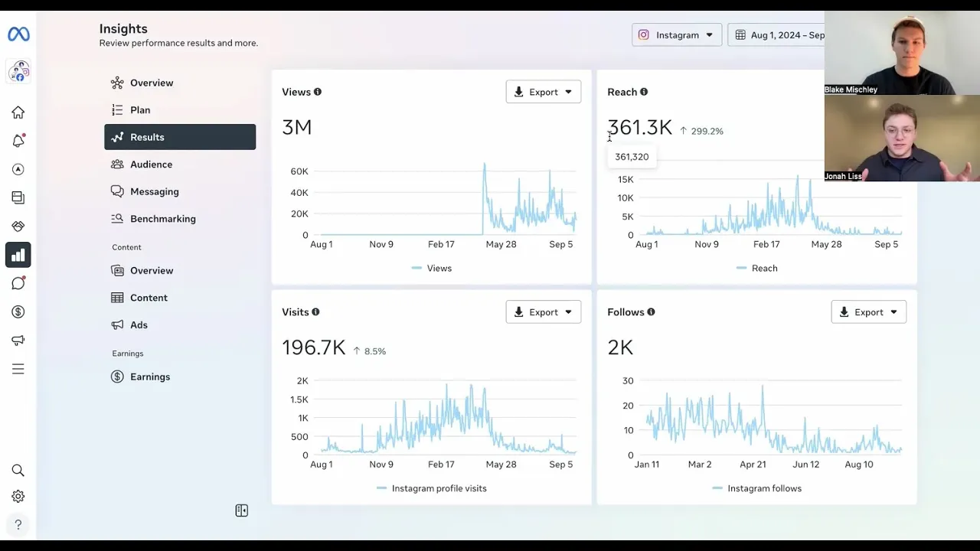The height and width of the screenshot is (551, 980).
Task: Open Audience section
Action: (x=180, y=165)
